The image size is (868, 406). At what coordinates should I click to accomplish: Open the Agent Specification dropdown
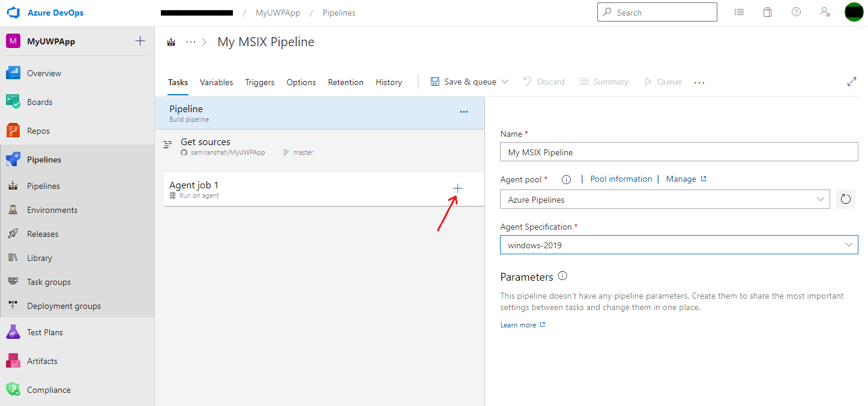click(x=679, y=245)
